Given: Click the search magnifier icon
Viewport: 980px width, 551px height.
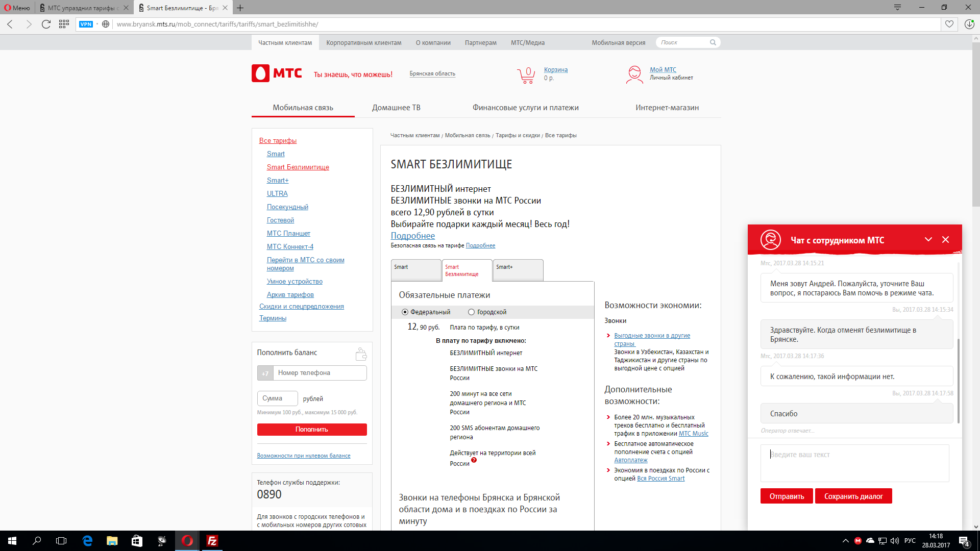Looking at the screenshot, I should [x=713, y=42].
